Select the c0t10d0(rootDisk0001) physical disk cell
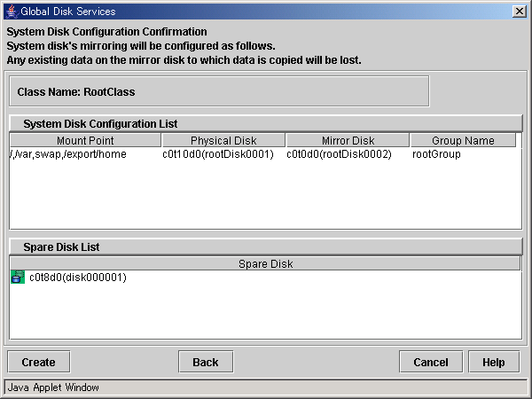This screenshot has width=532, height=399. (x=218, y=154)
